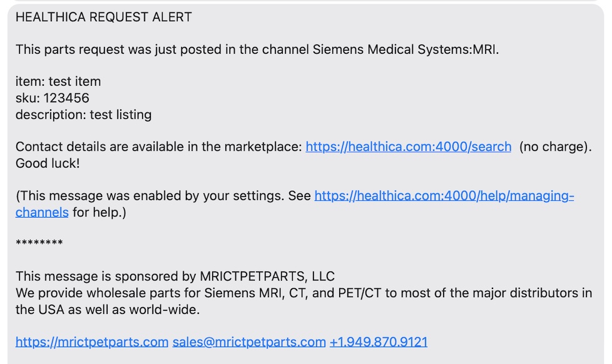The height and width of the screenshot is (364, 612).
Task: Click the '(no charge).' text
Action: point(556,147)
